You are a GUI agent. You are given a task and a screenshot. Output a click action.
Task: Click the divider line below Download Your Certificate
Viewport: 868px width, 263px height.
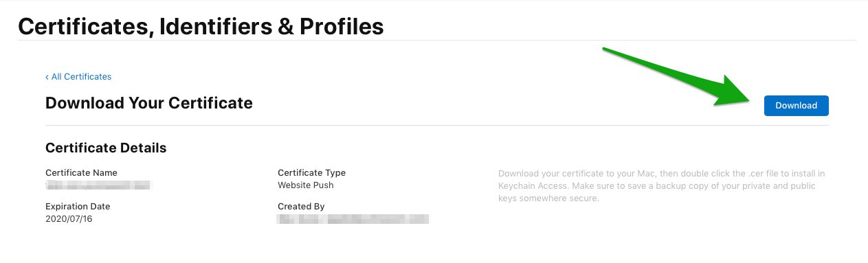coord(437,125)
